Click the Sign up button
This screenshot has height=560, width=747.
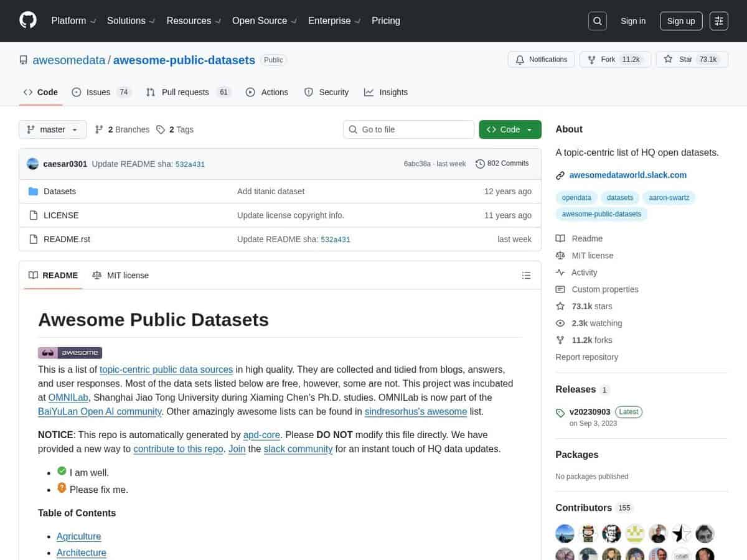point(681,21)
